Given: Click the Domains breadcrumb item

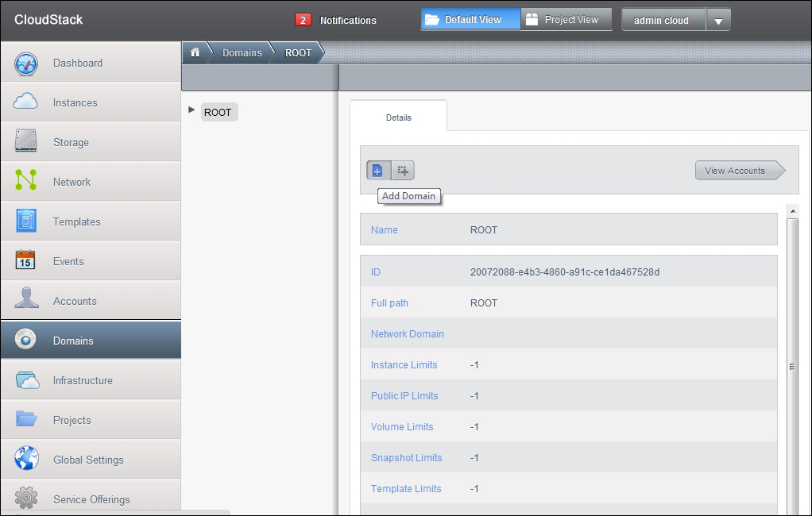Looking at the screenshot, I should pos(242,53).
